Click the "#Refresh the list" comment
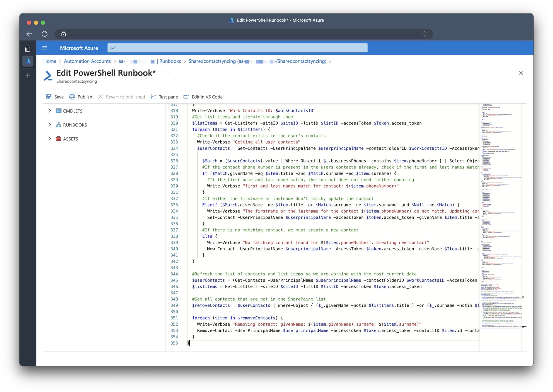The width and height of the screenshot is (553, 392). pyautogui.click(x=304, y=274)
